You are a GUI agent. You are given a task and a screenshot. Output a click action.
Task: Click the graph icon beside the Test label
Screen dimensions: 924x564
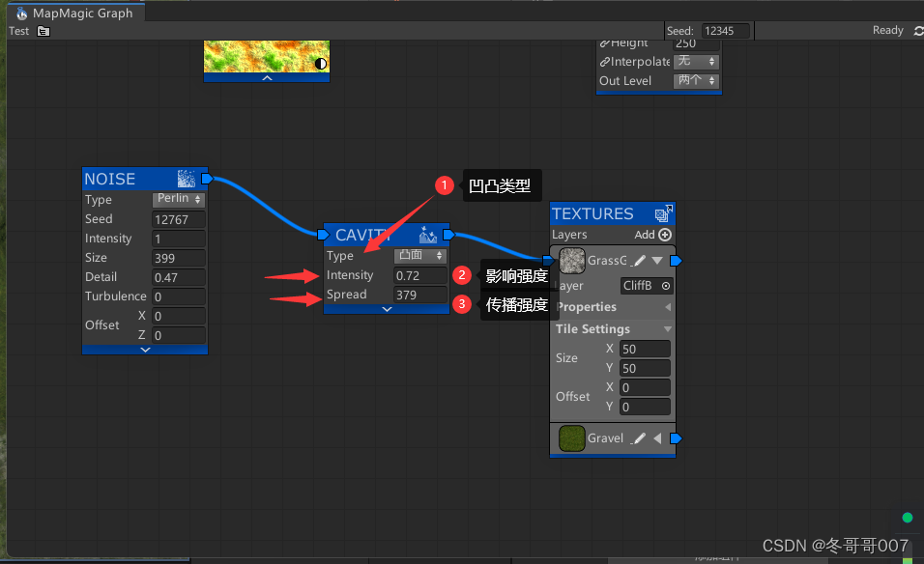point(43,31)
